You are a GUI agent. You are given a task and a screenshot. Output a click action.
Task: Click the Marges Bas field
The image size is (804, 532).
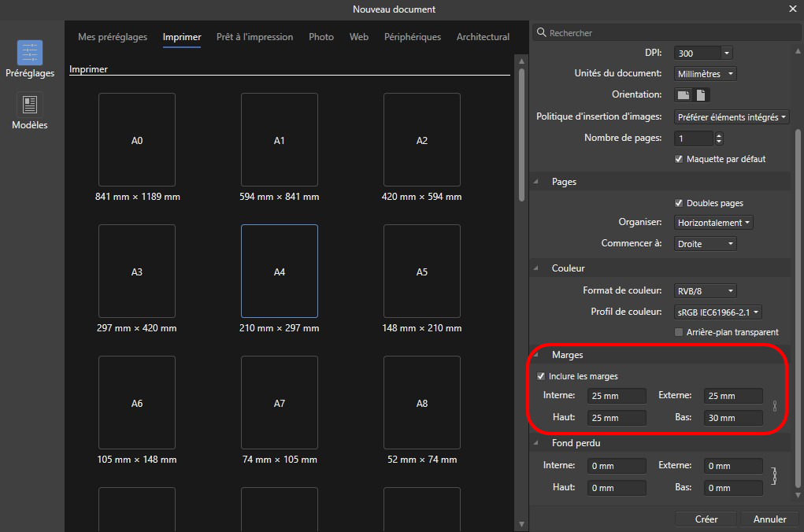click(x=733, y=418)
